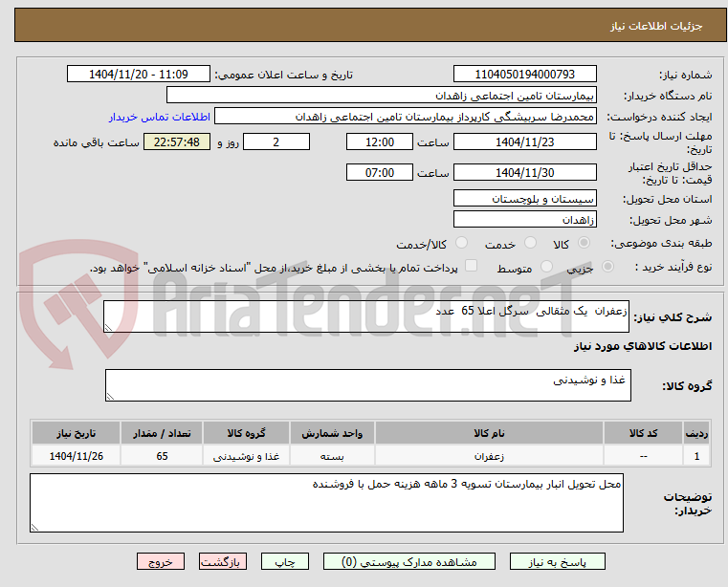This screenshot has height=587, width=728.
Task: Click the نام کالا column header
Action: (x=489, y=433)
